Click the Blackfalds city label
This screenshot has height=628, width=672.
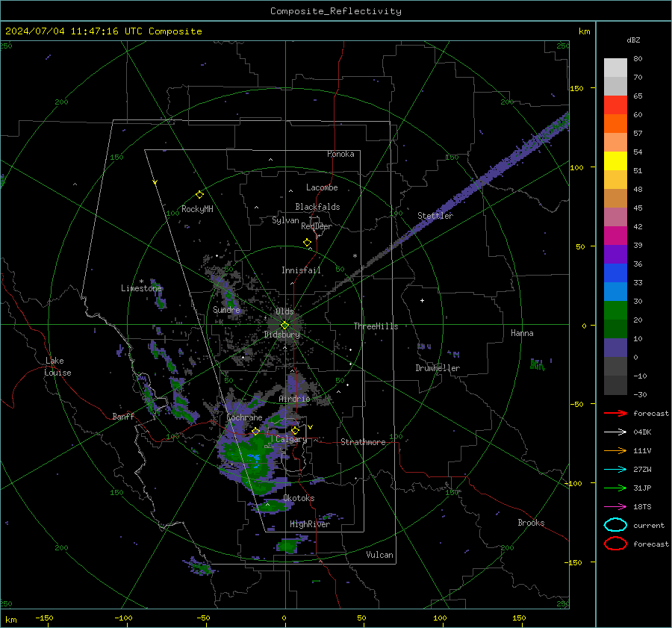pos(317,207)
